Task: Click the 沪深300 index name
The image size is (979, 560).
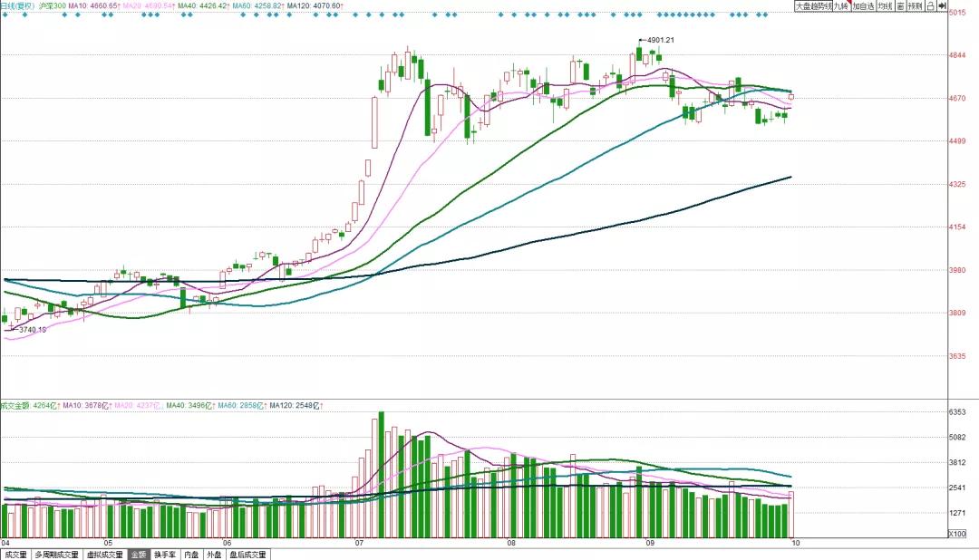Action: coord(52,5)
